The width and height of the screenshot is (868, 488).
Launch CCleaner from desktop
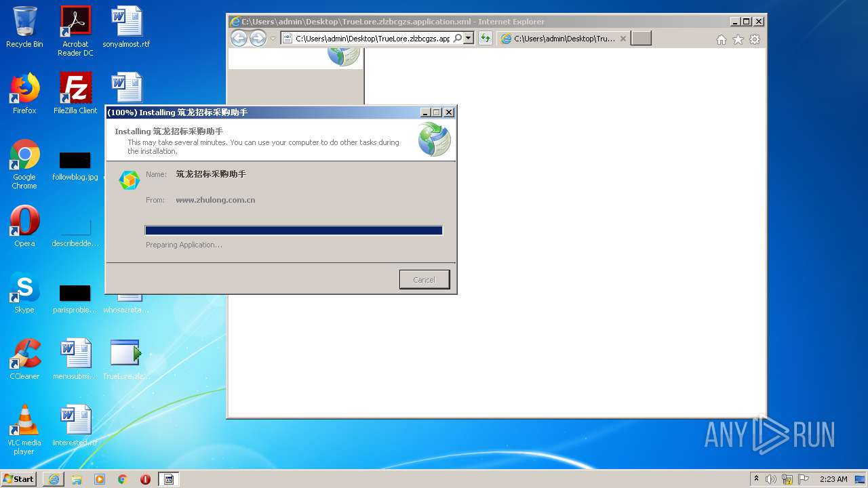[x=24, y=359]
